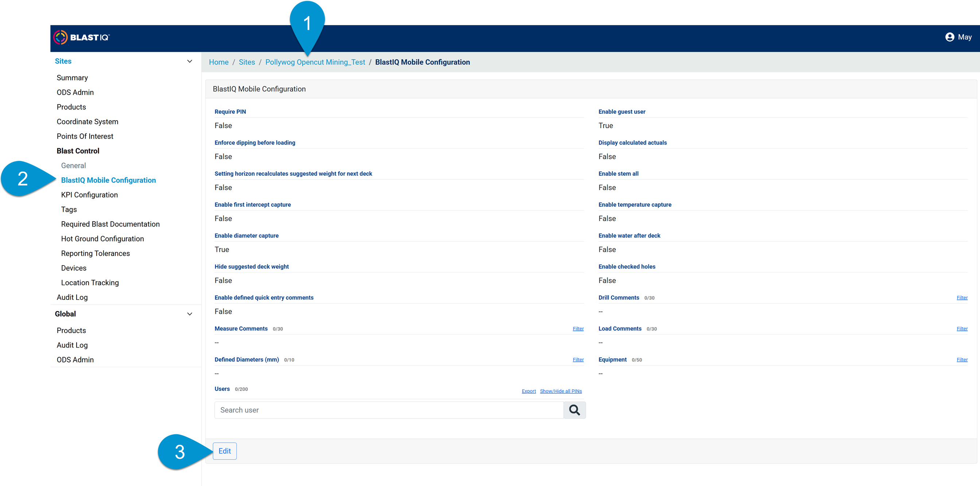Collapse the Global section chevron
Screen dimensions: 980x486
point(190,314)
